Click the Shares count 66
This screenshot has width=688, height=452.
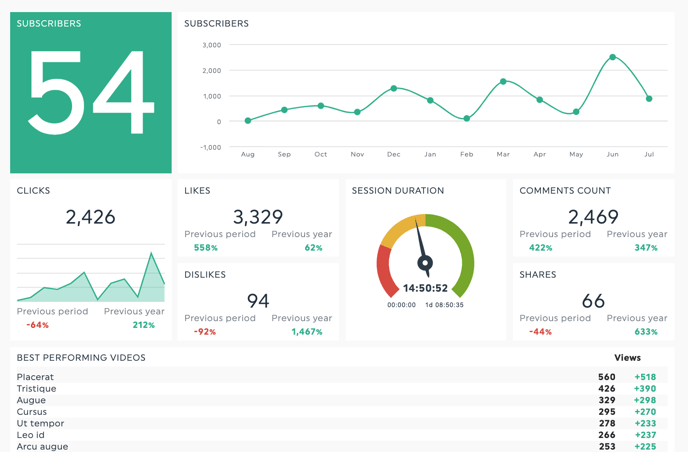(593, 301)
